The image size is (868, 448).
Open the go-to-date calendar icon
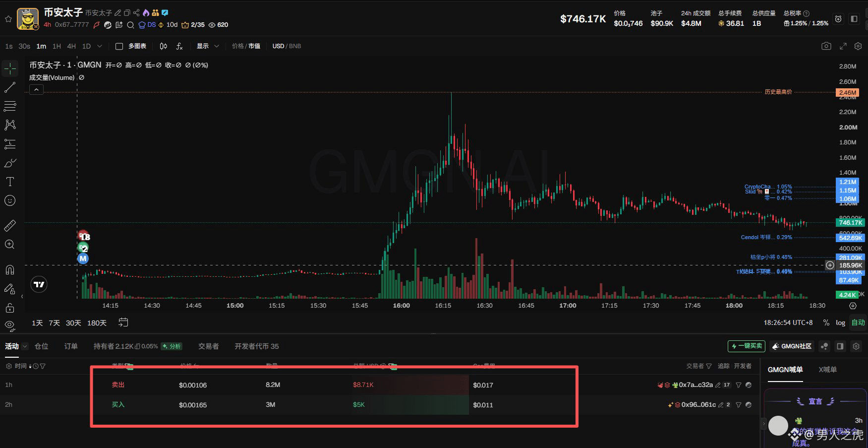(123, 322)
